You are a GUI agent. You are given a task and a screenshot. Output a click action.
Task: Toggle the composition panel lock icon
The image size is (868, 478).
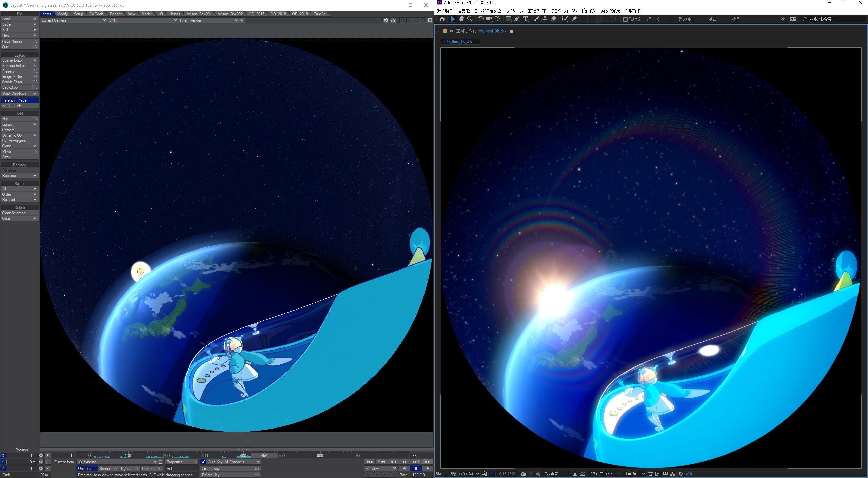pyautogui.click(x=451, y=31)
